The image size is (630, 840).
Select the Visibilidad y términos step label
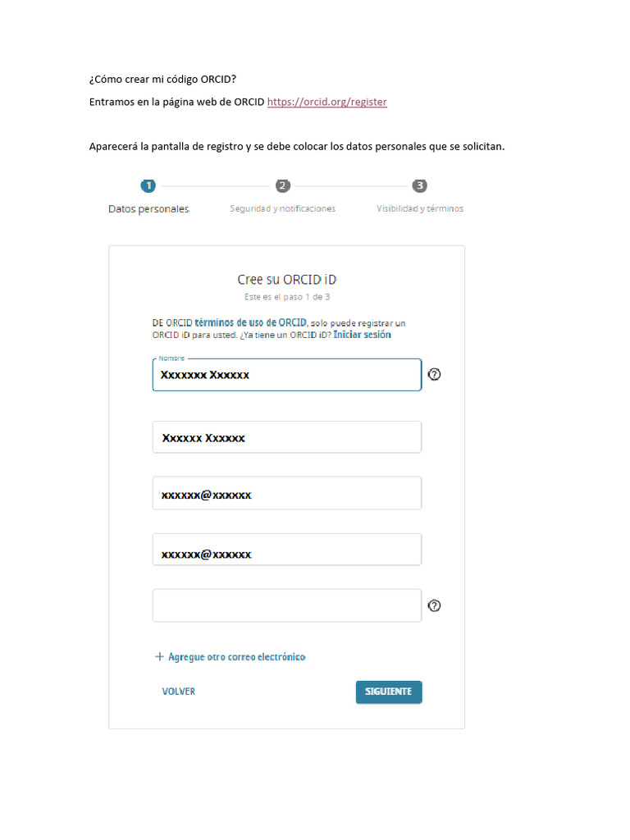(x=420, y=209)
